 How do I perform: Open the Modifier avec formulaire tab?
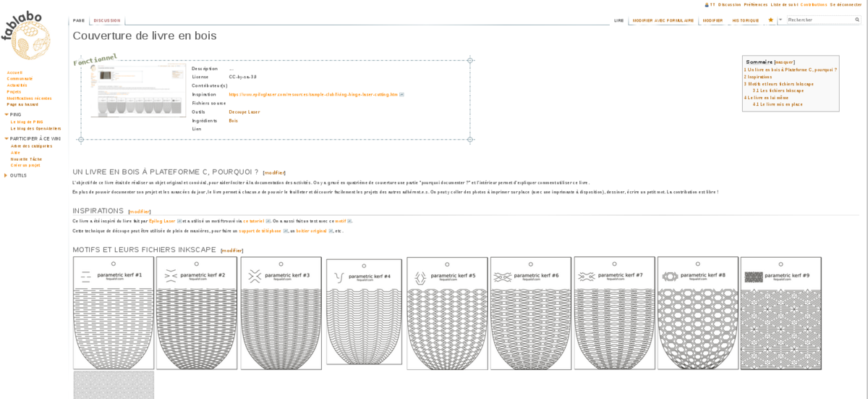(663, 21)
